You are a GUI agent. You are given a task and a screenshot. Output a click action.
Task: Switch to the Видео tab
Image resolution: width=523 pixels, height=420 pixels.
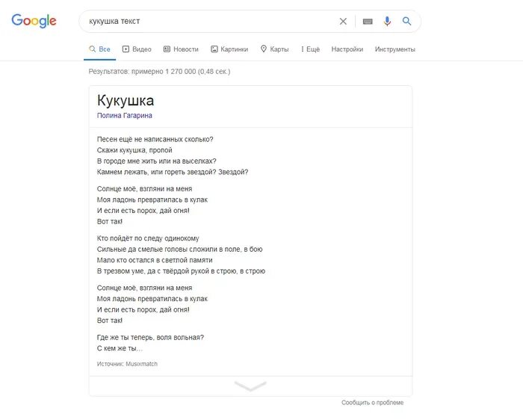tap(137, 49)
